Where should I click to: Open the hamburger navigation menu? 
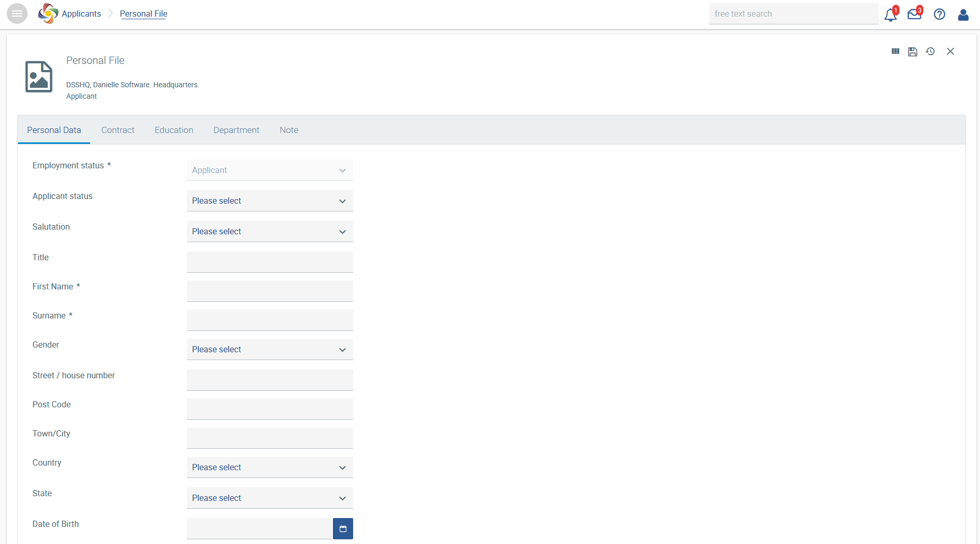[x=17, y=14]
